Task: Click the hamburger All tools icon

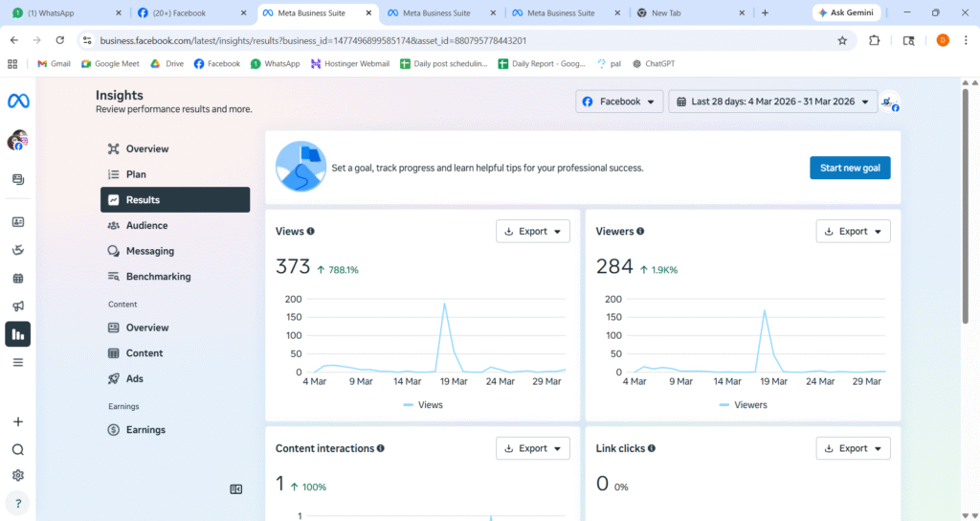Action: tap(17, 363)
